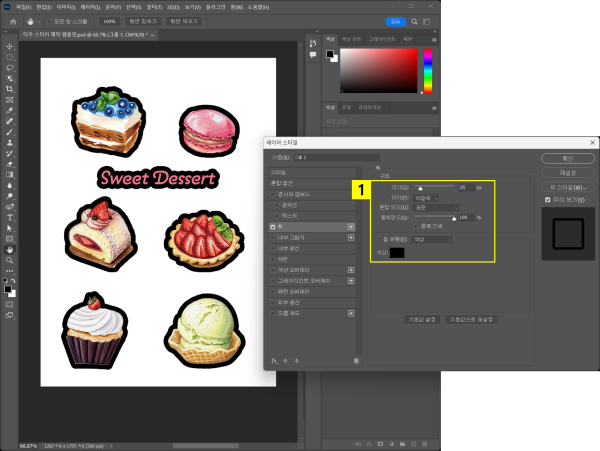600x451 pixels.
Task: Select the History Brush tool
Action: click(10, 153)
